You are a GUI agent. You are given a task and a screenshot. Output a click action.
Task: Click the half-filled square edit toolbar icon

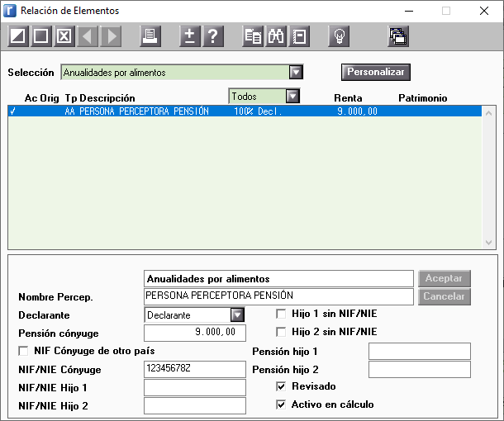coord(18,36)
